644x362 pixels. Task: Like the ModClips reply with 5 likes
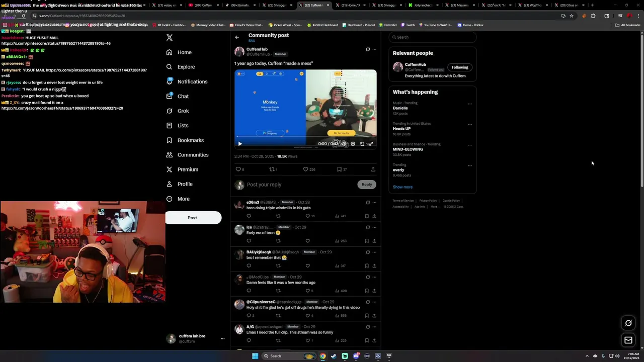(x=308, y=291)
